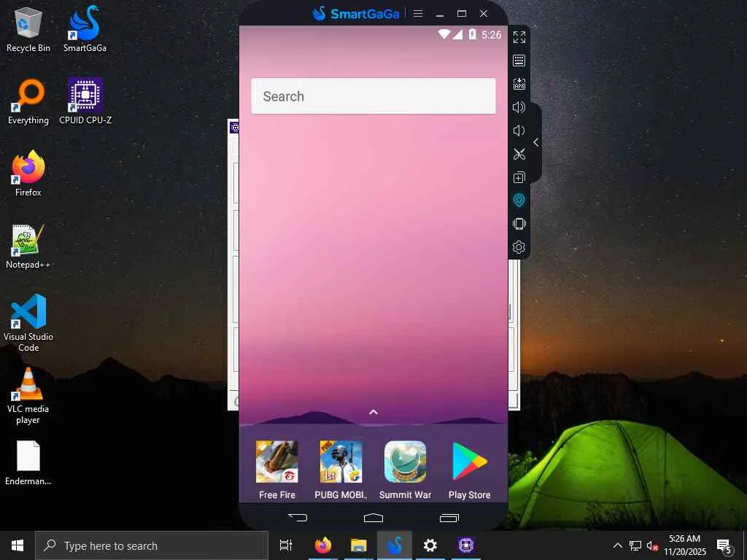Click the install APK icon
The width and height of the screenshot is (747, 560).
point(519,84)
